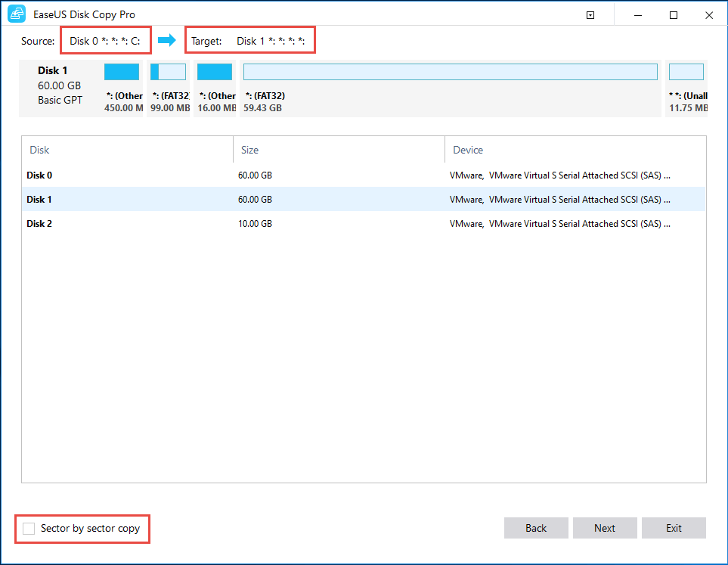Click the small square icon in the title bar

coord(590,14)
